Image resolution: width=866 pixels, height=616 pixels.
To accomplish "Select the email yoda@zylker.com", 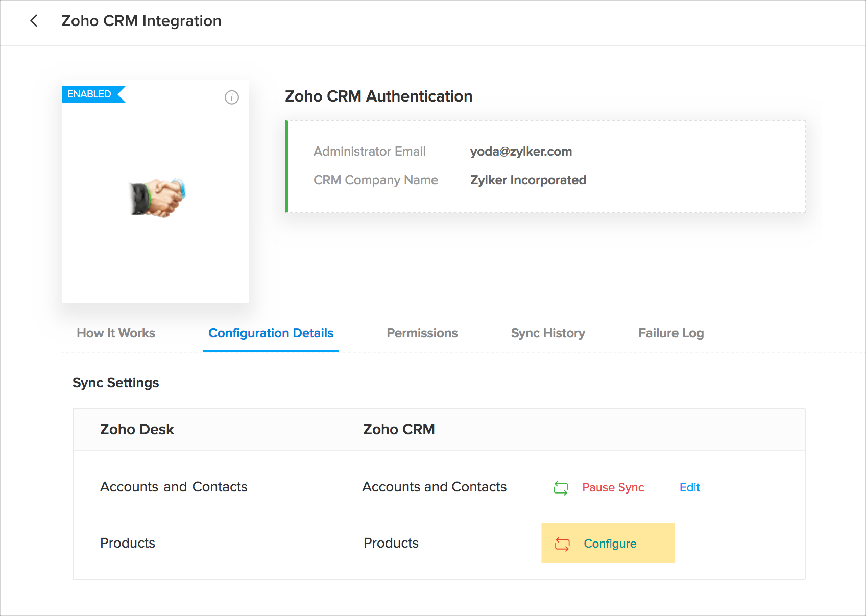I will (521, 152).
